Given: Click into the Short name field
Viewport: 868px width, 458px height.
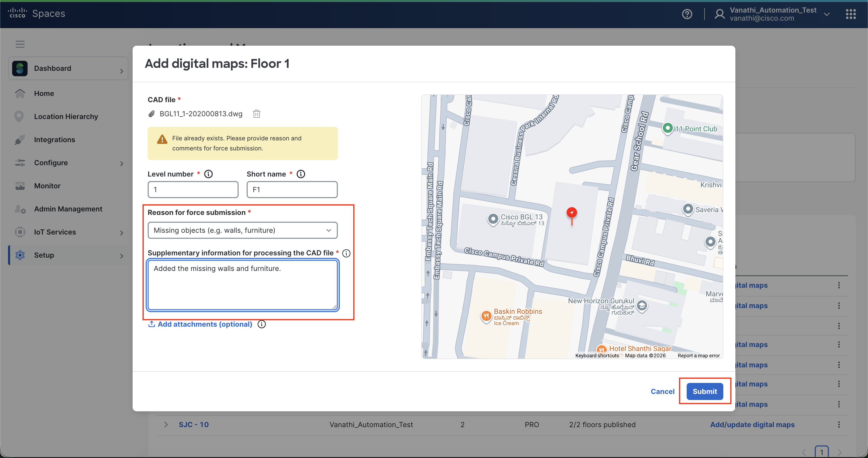Looking at the screenshot, I should coord(292,190).
